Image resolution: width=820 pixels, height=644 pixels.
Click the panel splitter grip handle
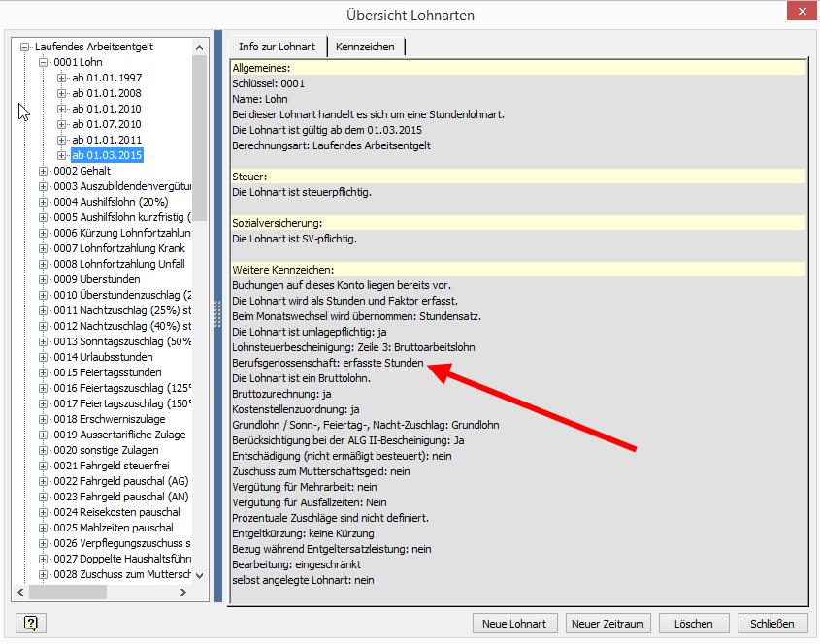click(218, 313)
